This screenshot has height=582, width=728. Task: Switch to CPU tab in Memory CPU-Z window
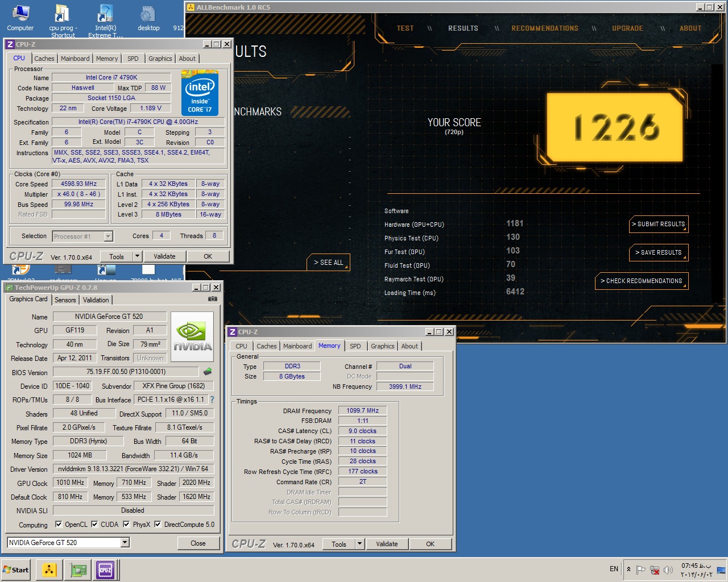tap(242, 346)
